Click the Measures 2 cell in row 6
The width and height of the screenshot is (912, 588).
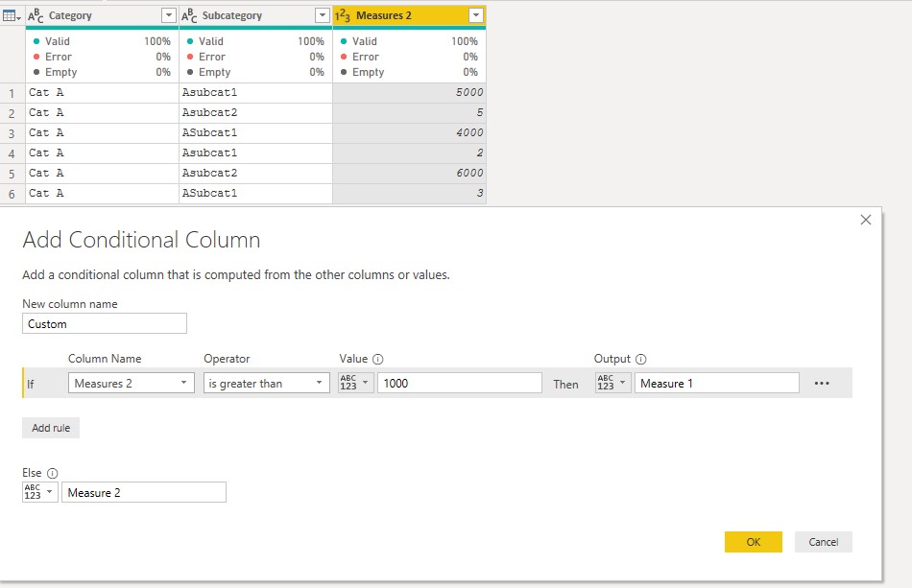pyautogui.click(x=410, y=194)
